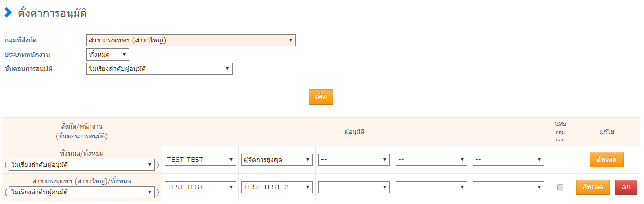The image size is (644, 204).
Task: Click the blue arrow icon beside the page title
Action: pyautogui.click(x=8, y=13)
